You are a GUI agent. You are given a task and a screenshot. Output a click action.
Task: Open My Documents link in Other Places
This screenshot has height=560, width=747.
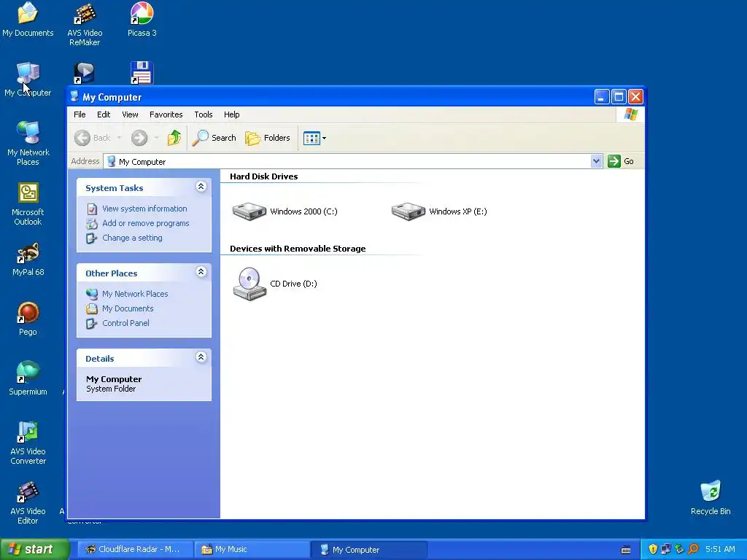[x=128, y=308]
